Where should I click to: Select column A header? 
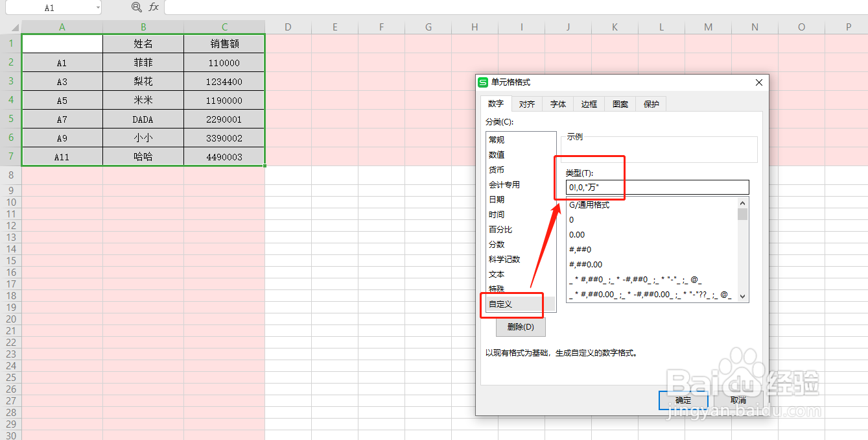(62, 27)
